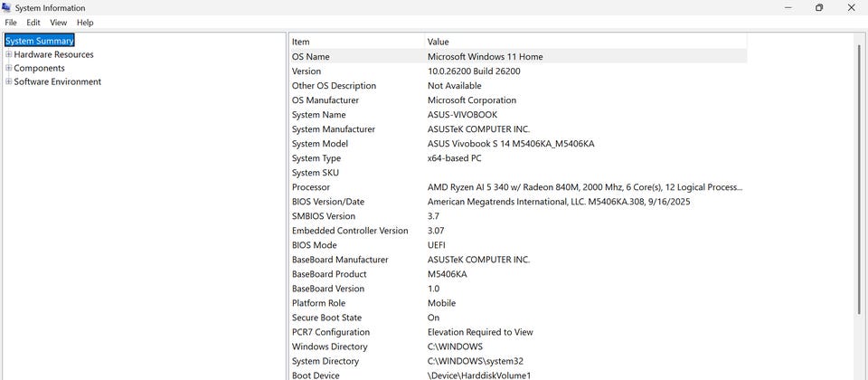Click the 3.7 SMBIOS value
868x380 pixels.
433,216
